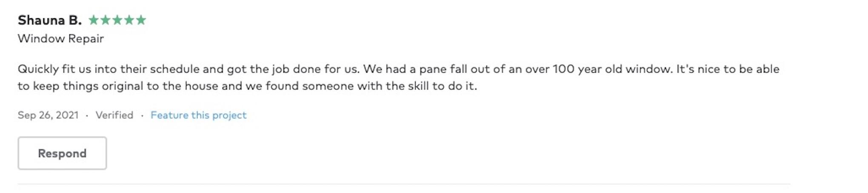Click the fourth green rating star
The height and width of the screenshot is (193, 868).
coord(129,20)
